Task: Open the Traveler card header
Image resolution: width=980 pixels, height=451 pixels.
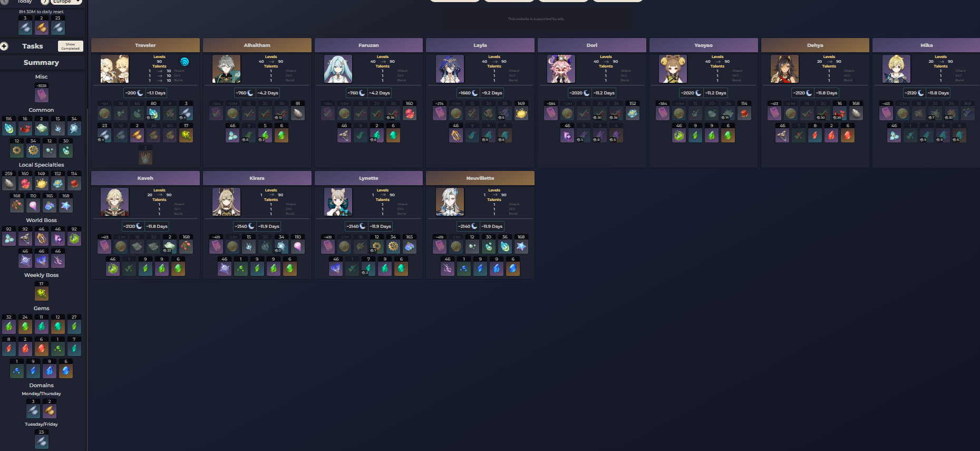Action: point(145,45)
